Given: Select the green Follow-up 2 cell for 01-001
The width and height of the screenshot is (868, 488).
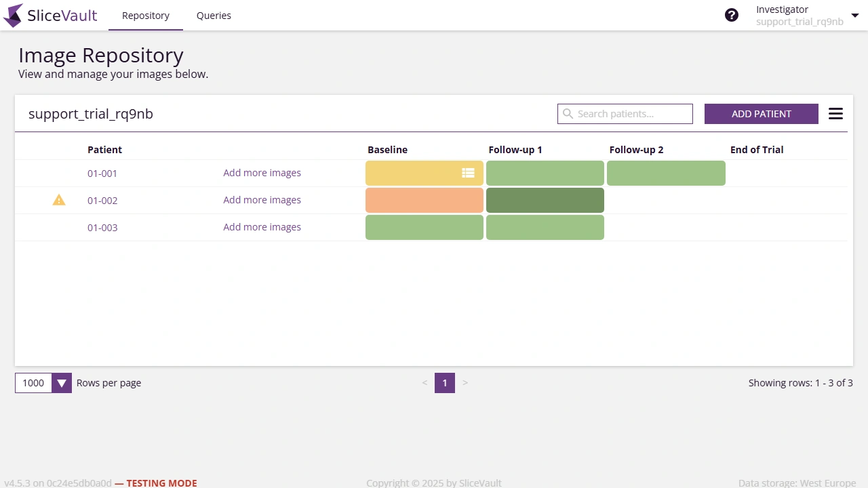Looking at the screenshot, I should (666, 173).
